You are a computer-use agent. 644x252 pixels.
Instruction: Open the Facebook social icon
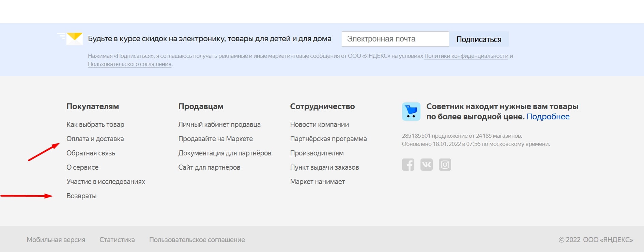[x=408, y=165]
